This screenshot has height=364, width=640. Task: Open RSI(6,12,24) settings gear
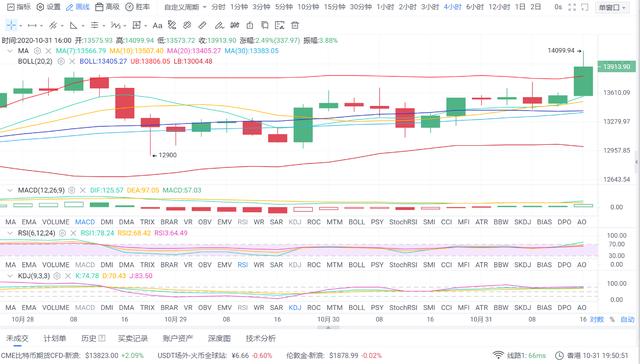pyautogui.click(x=62, y=233)
